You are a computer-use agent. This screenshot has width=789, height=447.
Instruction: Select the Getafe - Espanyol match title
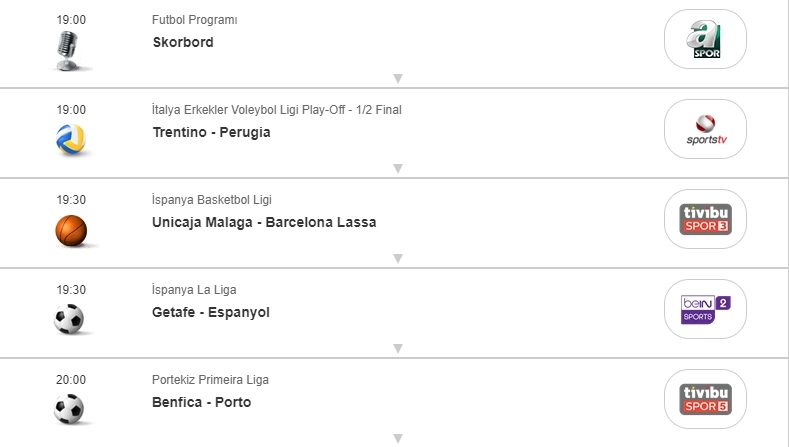coord(211,312)
